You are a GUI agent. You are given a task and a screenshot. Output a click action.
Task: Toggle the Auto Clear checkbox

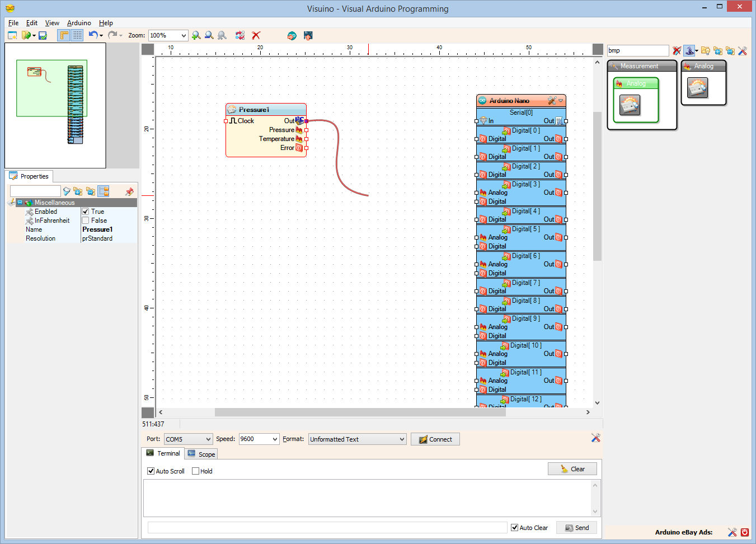[x=514, y=528]
